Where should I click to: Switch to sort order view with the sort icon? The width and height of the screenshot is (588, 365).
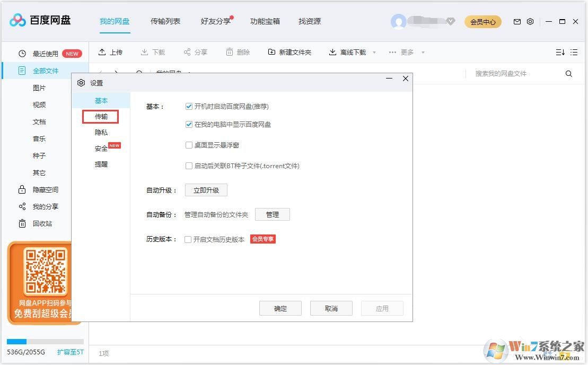559,52
